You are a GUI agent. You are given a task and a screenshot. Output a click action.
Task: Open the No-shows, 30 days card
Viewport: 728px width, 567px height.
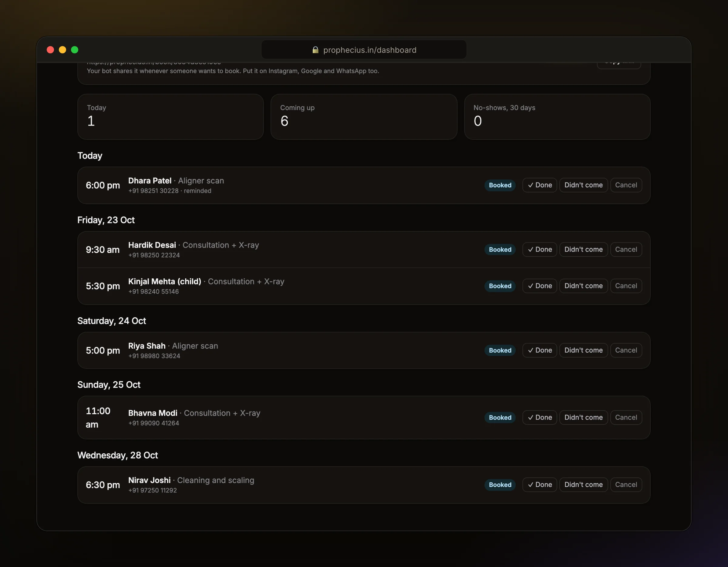pyautogui.click(x=557, y=117)
